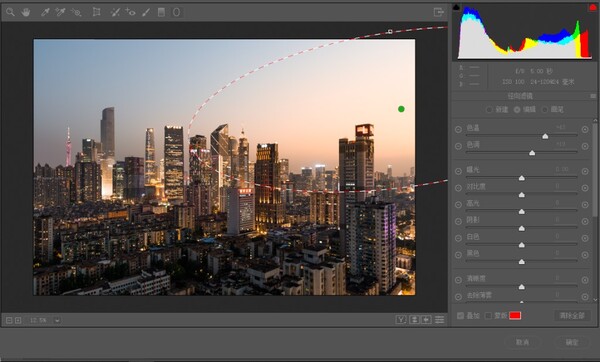Toggle the 叠加 overlay checkbox
This screenshot has width=600, height=362.
tap(460, 316)
